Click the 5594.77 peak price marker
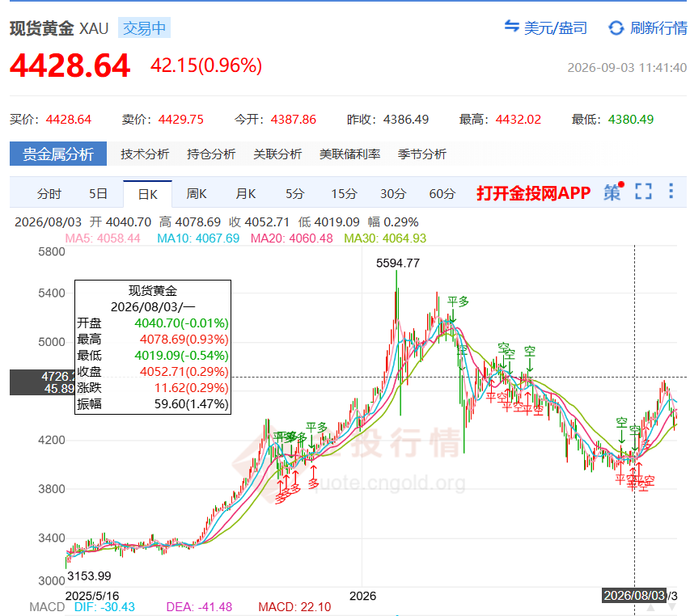The image size is (690, 616). point(398,264)
